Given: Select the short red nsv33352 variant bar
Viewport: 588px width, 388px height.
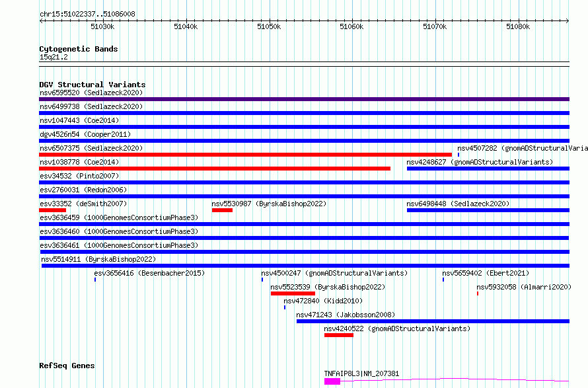Looking at the screenshot, I should point(52,210).
